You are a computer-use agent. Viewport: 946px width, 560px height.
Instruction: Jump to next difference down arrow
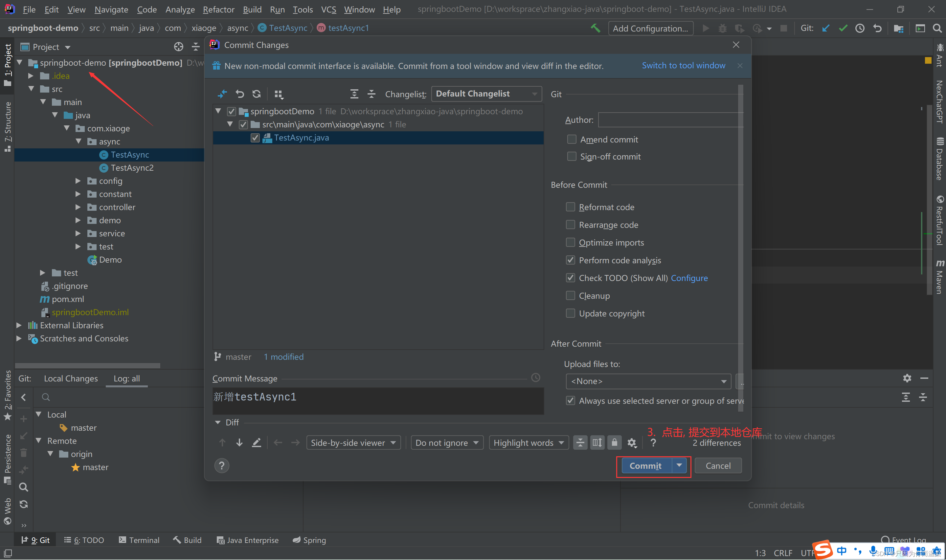239,442
